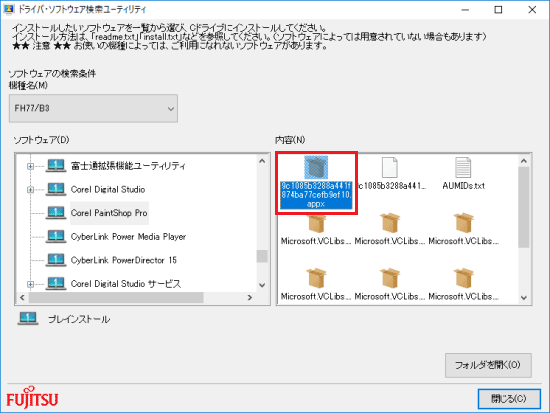The height and width of the screenshot is (413, 550).
Task: Click the AUMIDs.txt file name
Action: pos(463,186)
